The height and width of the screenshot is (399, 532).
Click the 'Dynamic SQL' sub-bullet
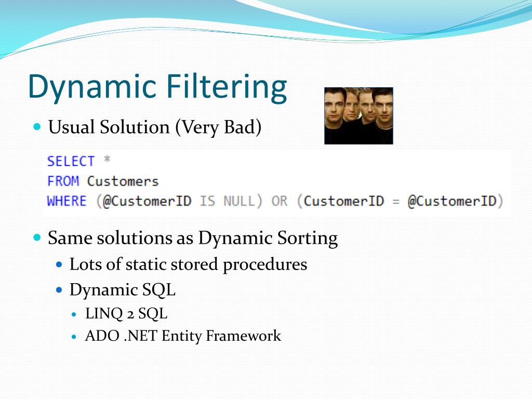[x=123, y=290]
